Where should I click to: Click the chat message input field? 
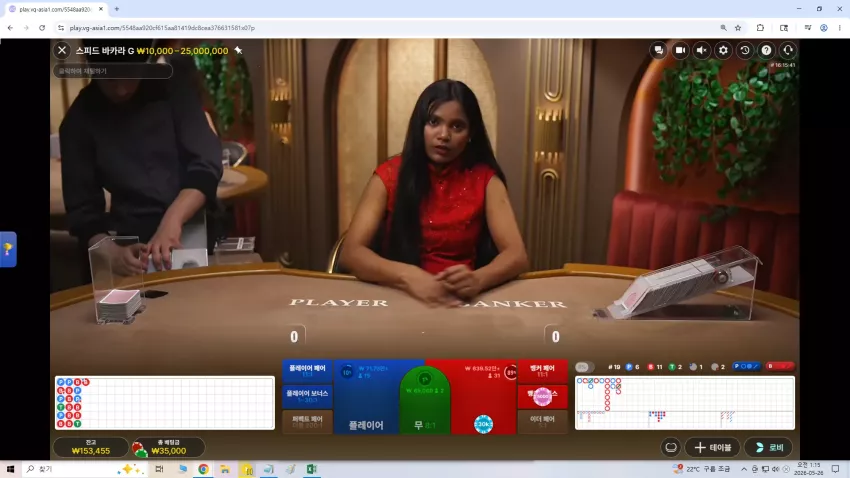[x=113, y=71]
